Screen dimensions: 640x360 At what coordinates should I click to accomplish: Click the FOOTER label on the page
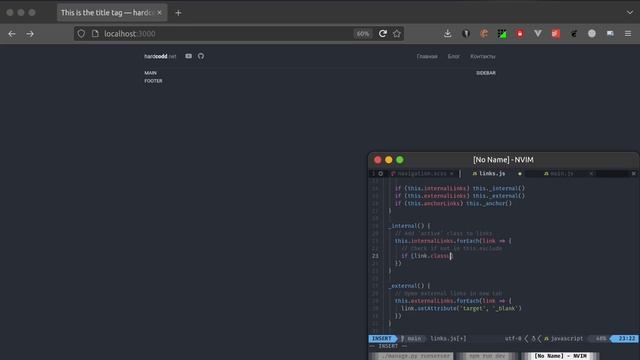[153, 81]
